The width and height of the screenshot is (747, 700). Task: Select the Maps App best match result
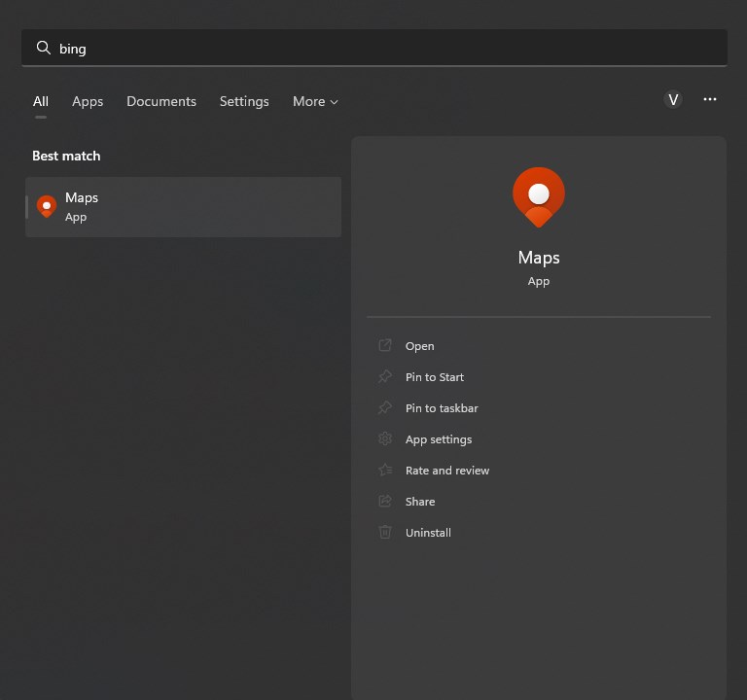(x=185, y=206)
